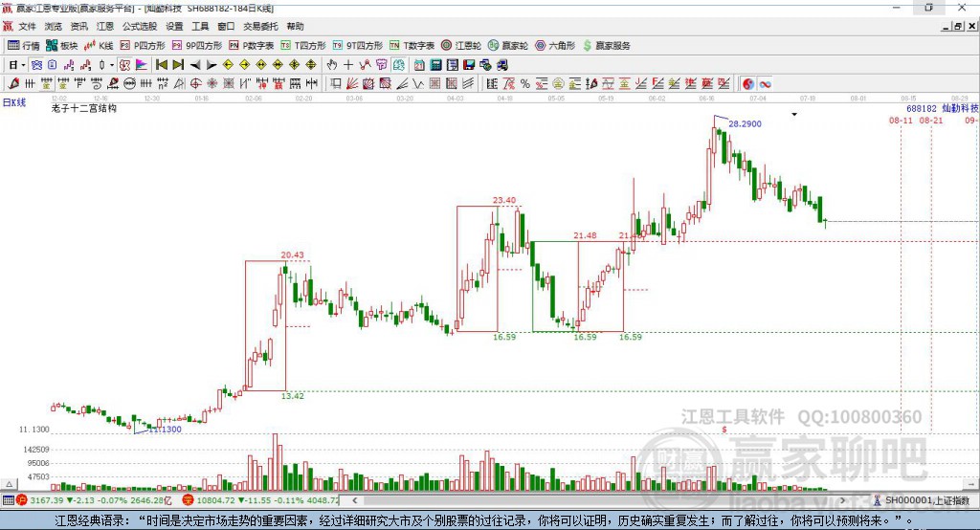Click the floppy disk save icon
Viewport: 980px width, 530px height.
(x=469, y=65)
